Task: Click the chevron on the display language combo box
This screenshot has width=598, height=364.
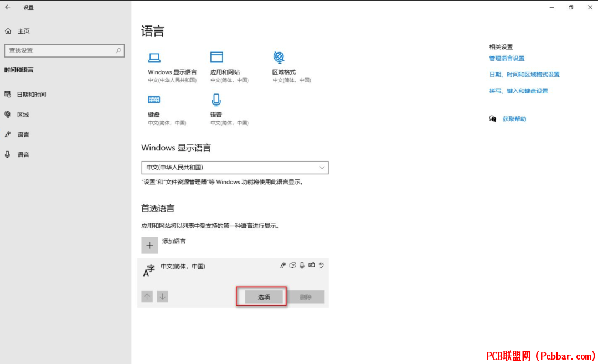Action: pos(322,168)
